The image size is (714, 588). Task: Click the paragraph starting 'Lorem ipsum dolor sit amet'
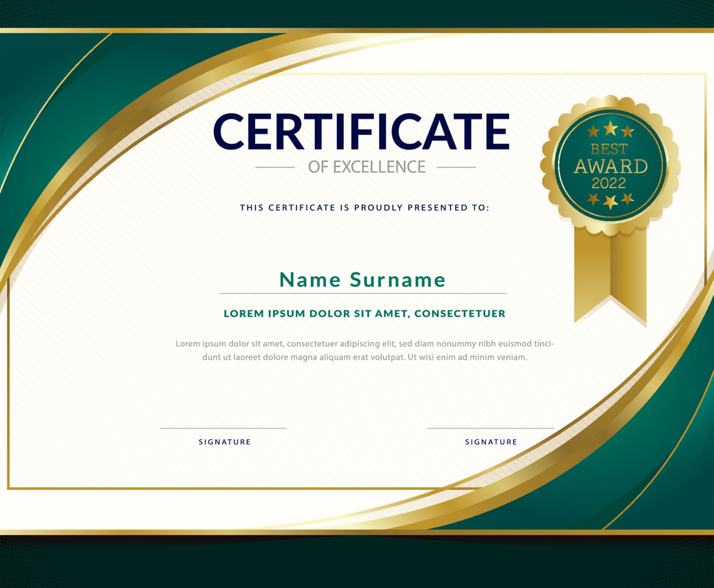pos(365,351)
